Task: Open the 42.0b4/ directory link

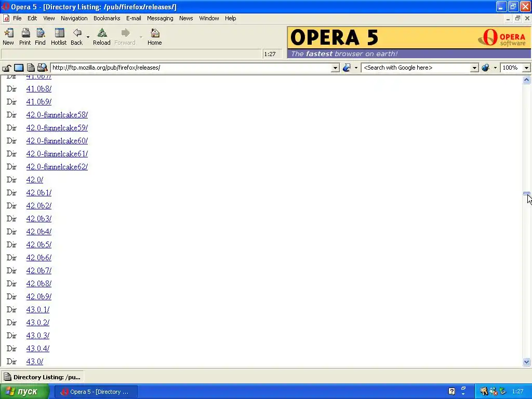Action: point(39,232)
